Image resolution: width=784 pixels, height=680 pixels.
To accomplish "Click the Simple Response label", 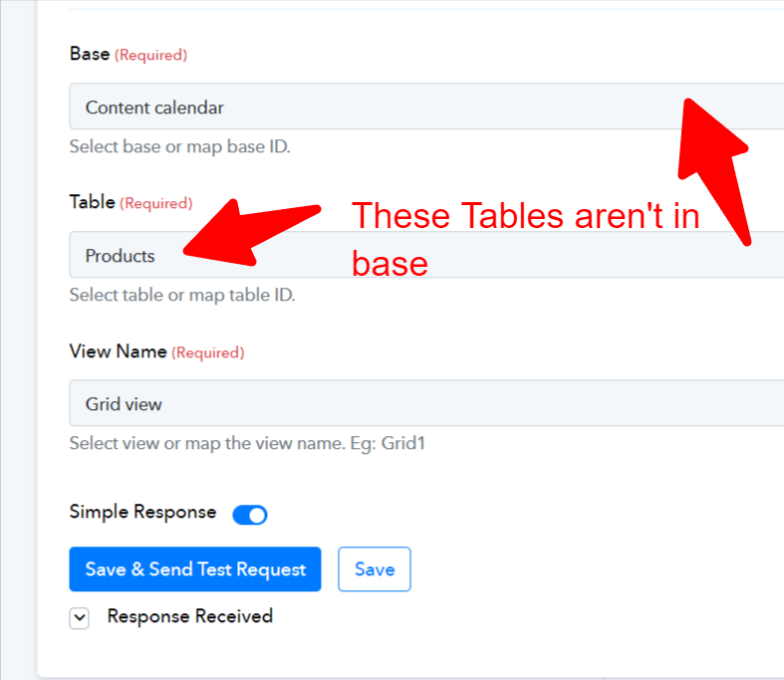I will pyautogui.click(x=143, y=512).
